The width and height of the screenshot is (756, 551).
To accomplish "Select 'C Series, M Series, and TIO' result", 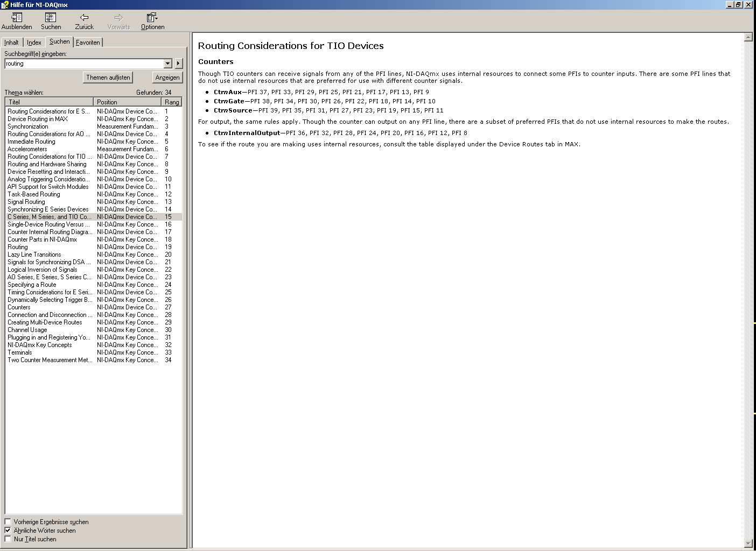I will coord(94,217).
